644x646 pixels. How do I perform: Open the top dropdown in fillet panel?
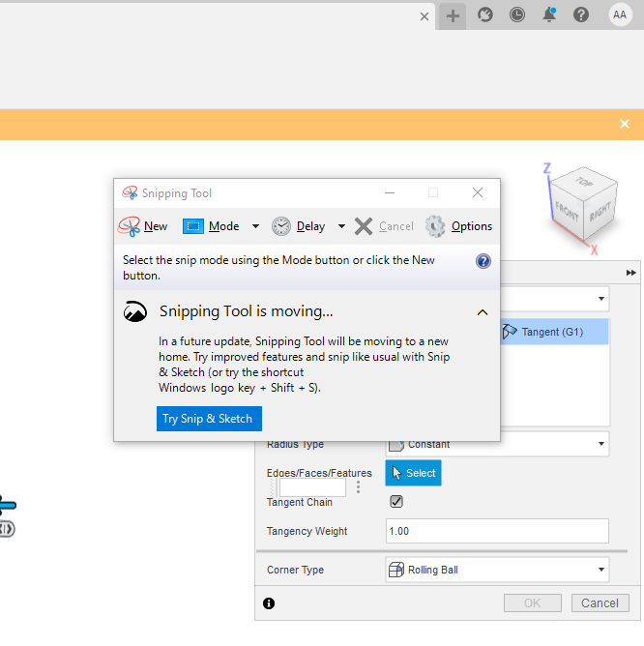point(555,298)
